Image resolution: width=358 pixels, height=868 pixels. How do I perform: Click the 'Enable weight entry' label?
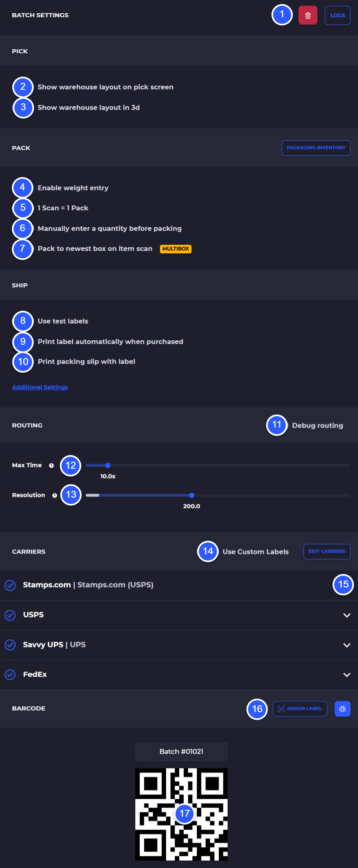(73, 188)
